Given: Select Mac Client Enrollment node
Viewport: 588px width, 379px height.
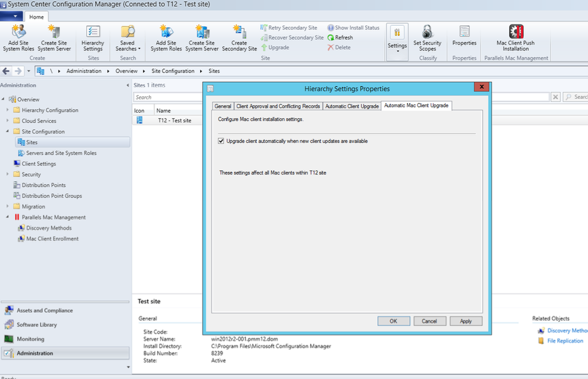Looking at the screenshot, I should [52, 239].
